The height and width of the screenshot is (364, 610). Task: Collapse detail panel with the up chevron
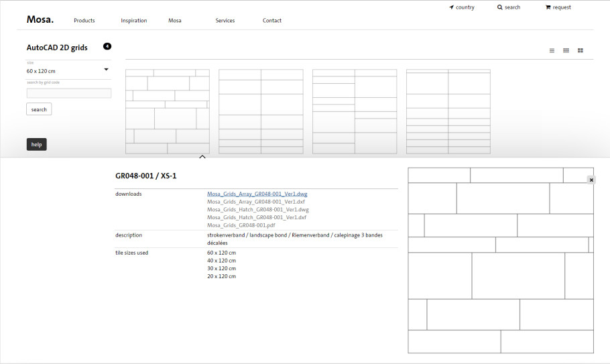tap(202, 157)
